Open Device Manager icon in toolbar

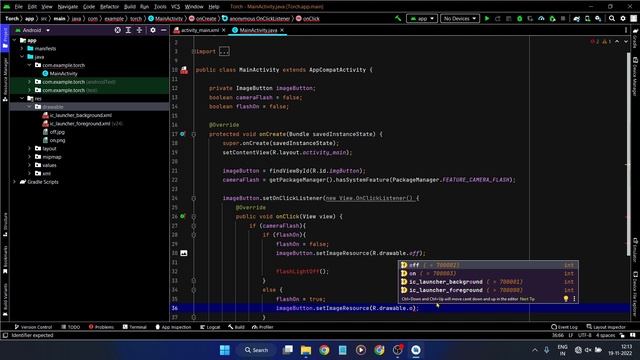(587, 18)
